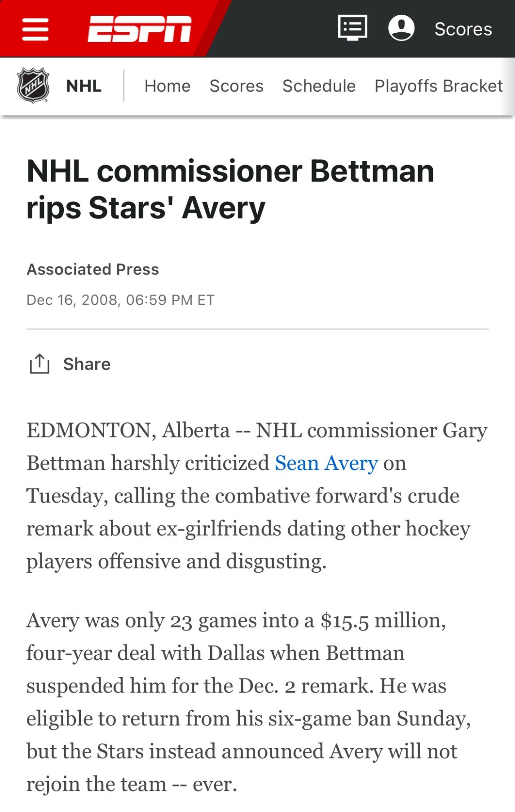The height and width of the screenshot is (812, 515).
Task: Tap the share arrow icon
Action: tap(40, 364)
